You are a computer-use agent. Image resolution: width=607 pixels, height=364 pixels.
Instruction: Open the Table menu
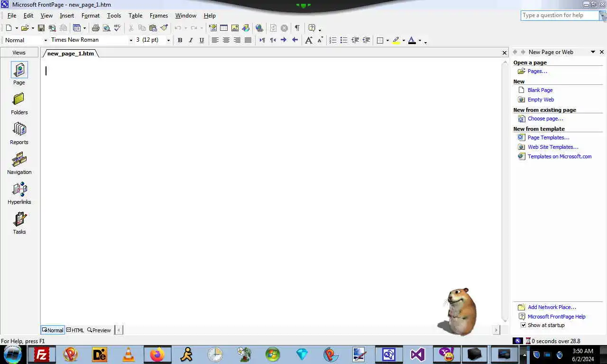coord(136,16)
